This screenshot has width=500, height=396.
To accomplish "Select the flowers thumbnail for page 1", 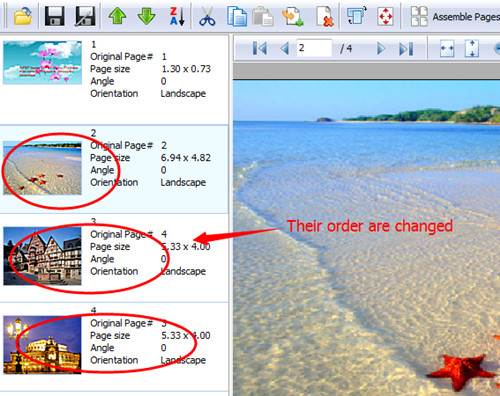I will point(42,62).
